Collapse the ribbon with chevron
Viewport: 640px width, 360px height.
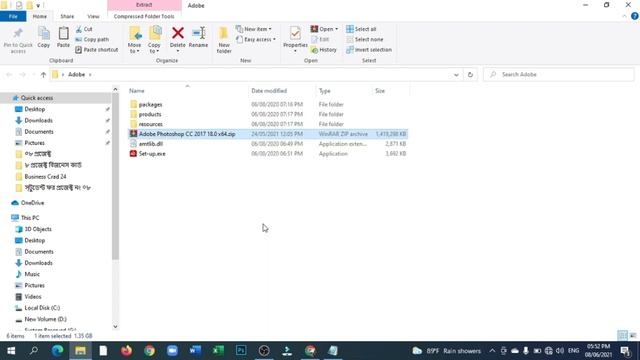coord(624,16)
